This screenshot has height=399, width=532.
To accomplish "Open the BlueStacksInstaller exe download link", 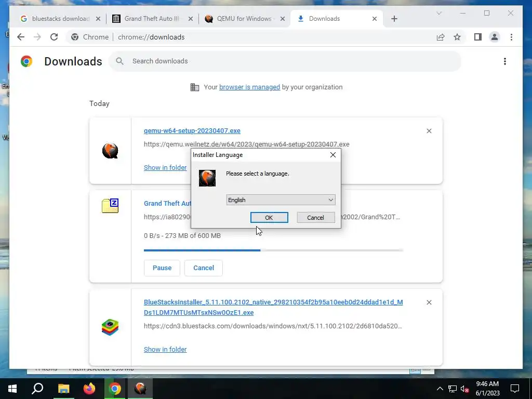I will pos(273,308).
